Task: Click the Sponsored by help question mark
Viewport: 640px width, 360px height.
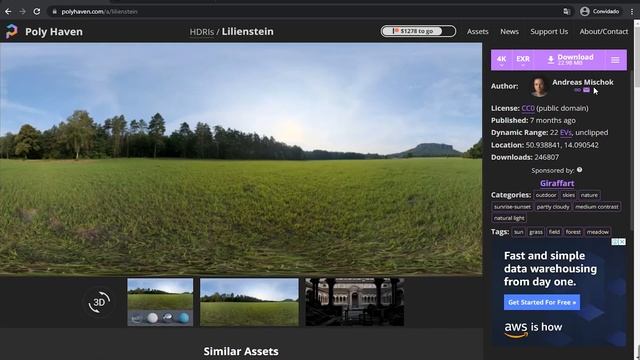Action: [580, 170]
